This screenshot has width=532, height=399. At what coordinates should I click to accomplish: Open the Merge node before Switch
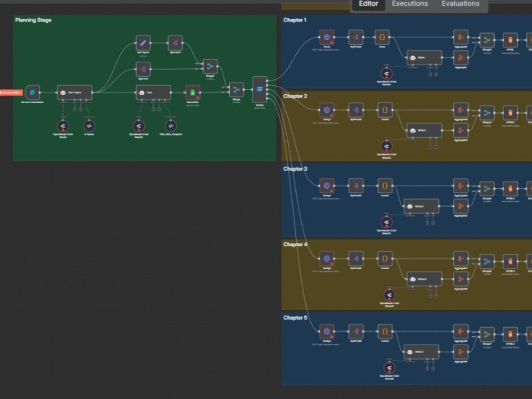click(237, 89)
